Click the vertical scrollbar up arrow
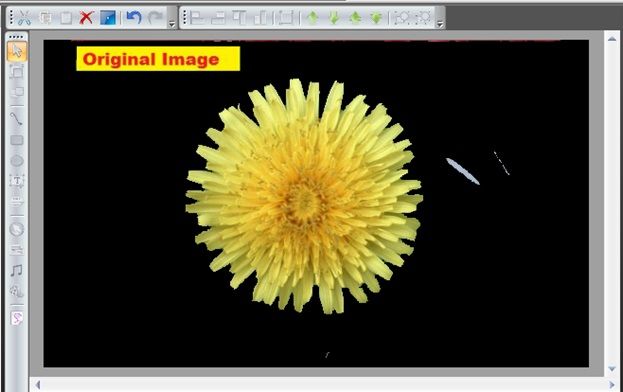 (612, 39)
